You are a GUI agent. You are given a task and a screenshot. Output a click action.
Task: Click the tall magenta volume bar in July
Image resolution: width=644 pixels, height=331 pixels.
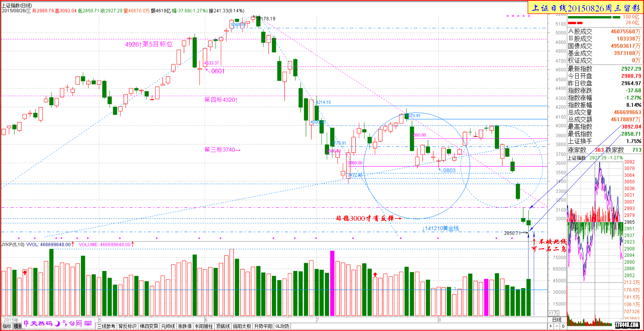click(332, 283)
